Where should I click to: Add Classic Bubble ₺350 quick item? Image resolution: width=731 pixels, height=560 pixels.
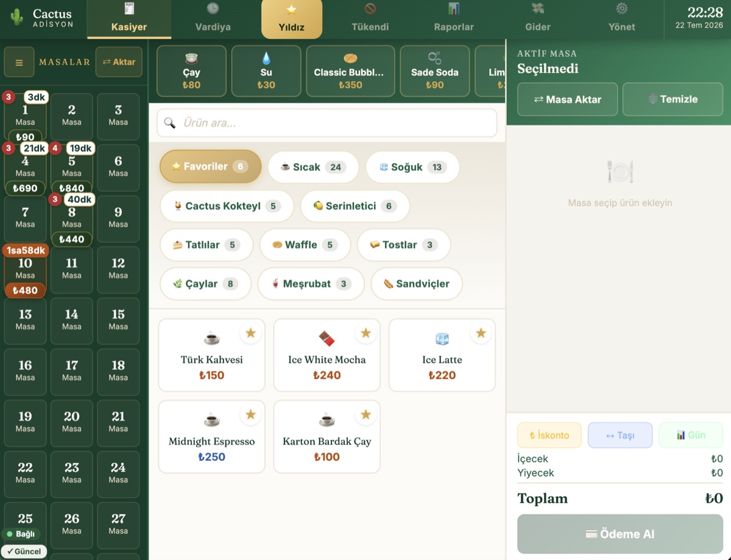click(x=350, y=71)
